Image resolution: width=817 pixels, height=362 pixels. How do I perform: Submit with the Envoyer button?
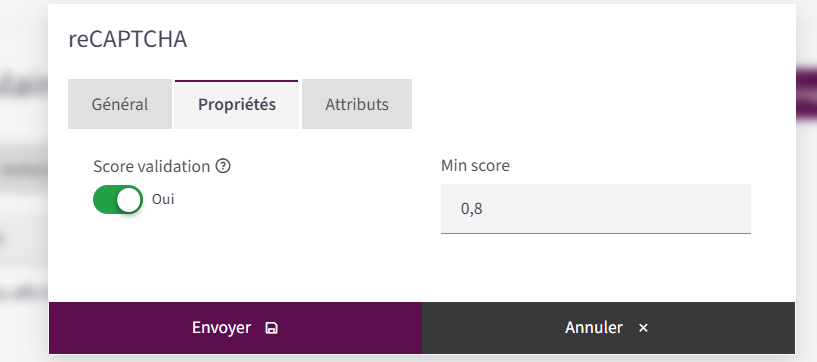coord(236,328)
